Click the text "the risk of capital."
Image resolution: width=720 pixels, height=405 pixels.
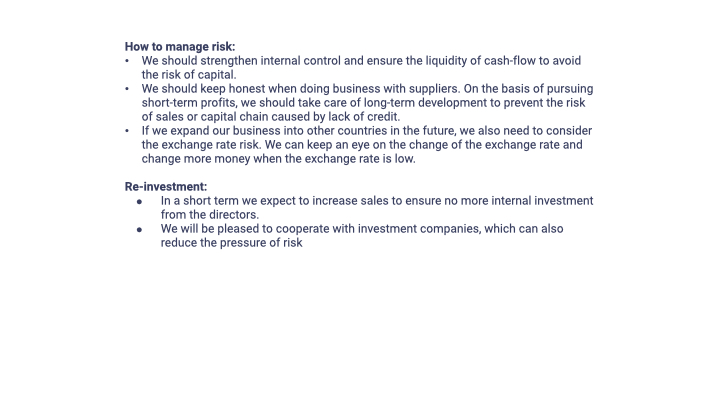[x=189, y=74]
